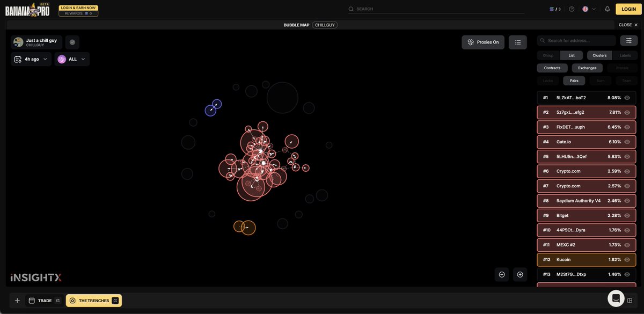The height and width of the screenshot is (314, 644).
Task: Expand the language selector chevron
Action: pos(594,9)
